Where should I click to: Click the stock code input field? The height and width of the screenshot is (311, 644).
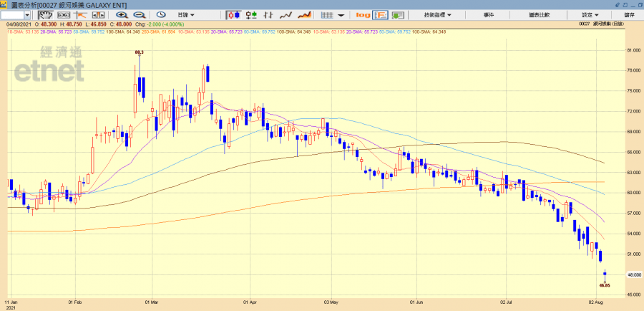click(x=12, y=14)
